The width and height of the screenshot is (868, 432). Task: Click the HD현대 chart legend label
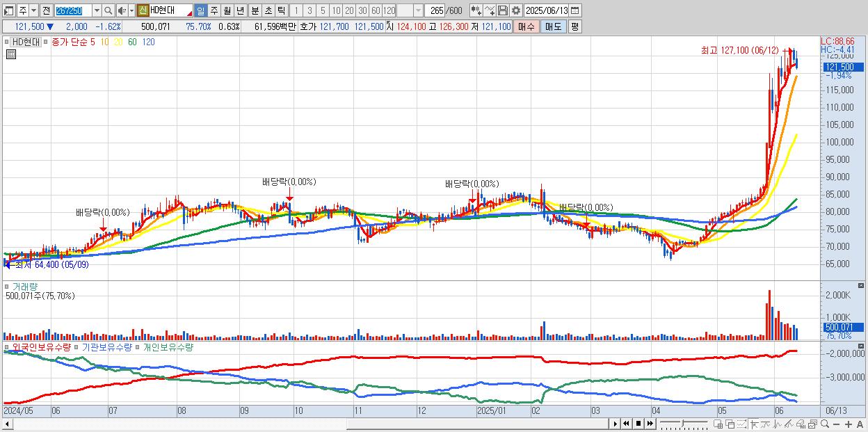pos(26,42)
